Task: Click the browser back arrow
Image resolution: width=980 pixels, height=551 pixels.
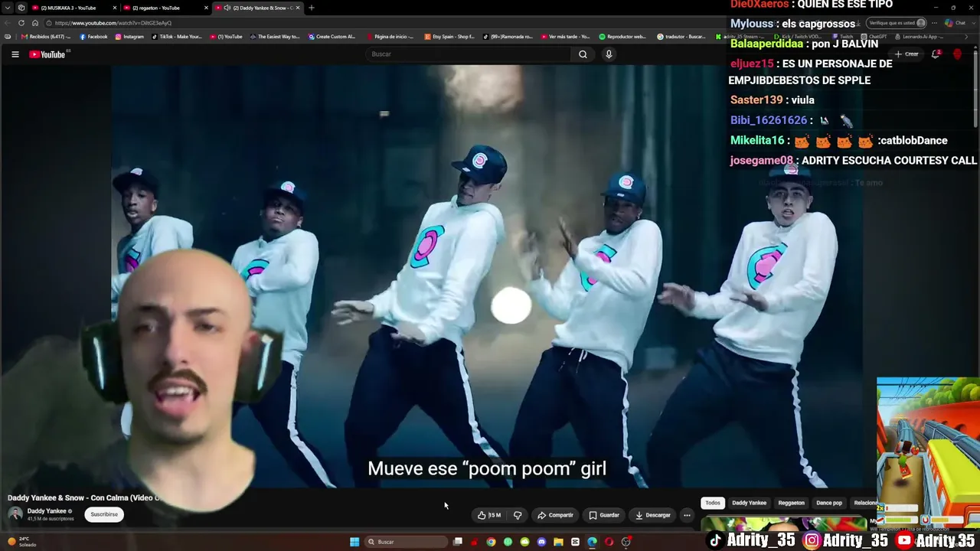Action: coord(8,23)
